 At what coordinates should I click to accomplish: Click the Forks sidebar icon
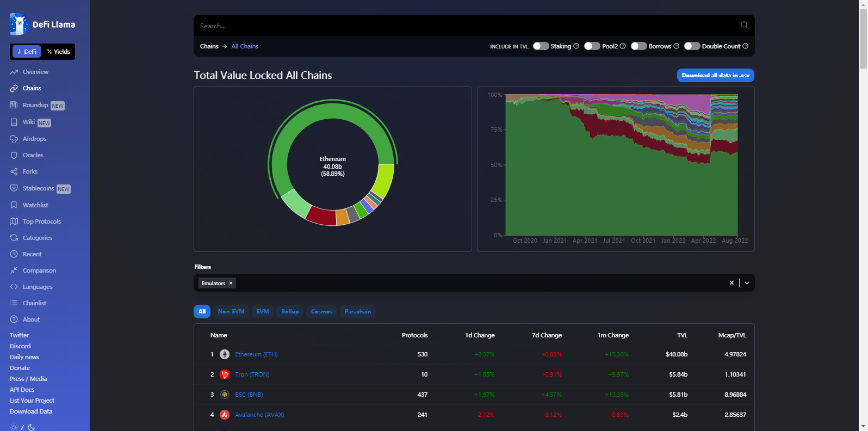[14, 171]
